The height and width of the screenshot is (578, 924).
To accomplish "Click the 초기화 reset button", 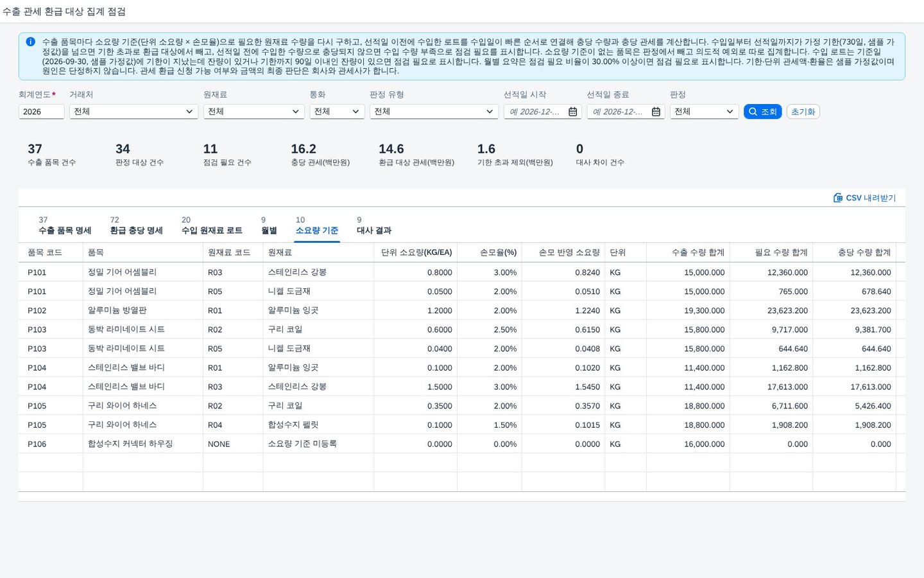I will click(803, 112).
